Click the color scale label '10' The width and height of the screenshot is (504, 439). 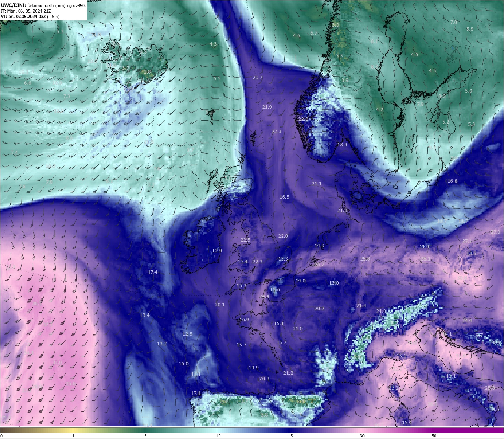coord(218,436)
